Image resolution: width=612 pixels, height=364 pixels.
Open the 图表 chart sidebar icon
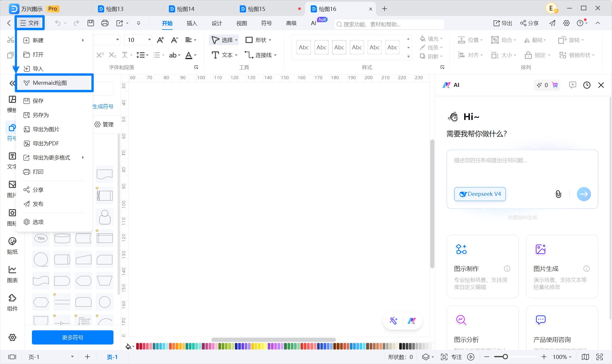[12, 274]
